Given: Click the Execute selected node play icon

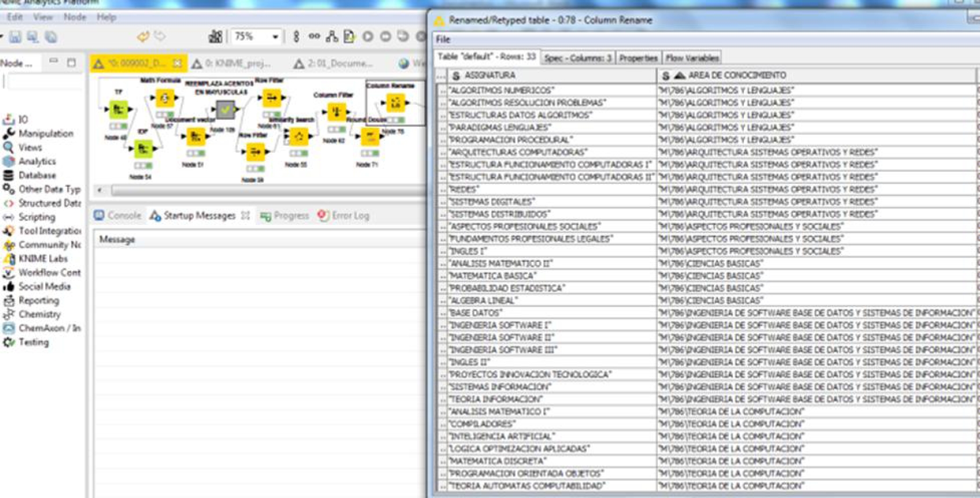Looking at the screenshot, I should (368, 37).
